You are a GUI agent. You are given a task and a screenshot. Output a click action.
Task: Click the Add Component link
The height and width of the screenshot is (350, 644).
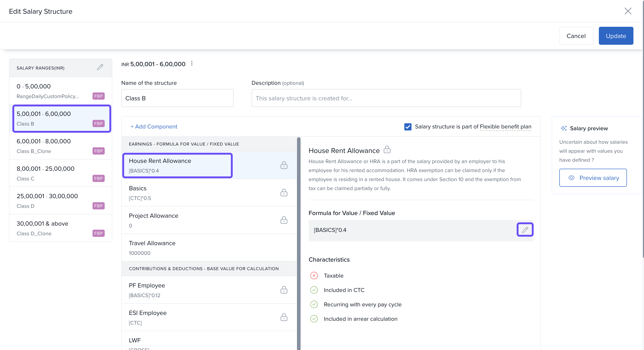click(x=154, y=127)
